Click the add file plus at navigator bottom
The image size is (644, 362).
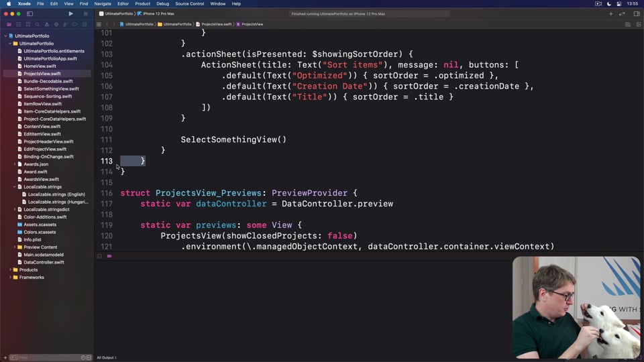pos(5,358)
